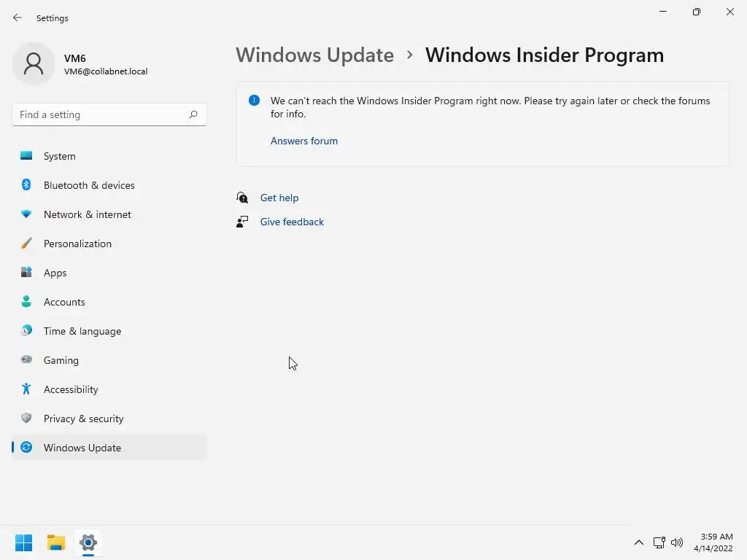Click the blue info icon in message
The image size is (747, 560).
255,101
